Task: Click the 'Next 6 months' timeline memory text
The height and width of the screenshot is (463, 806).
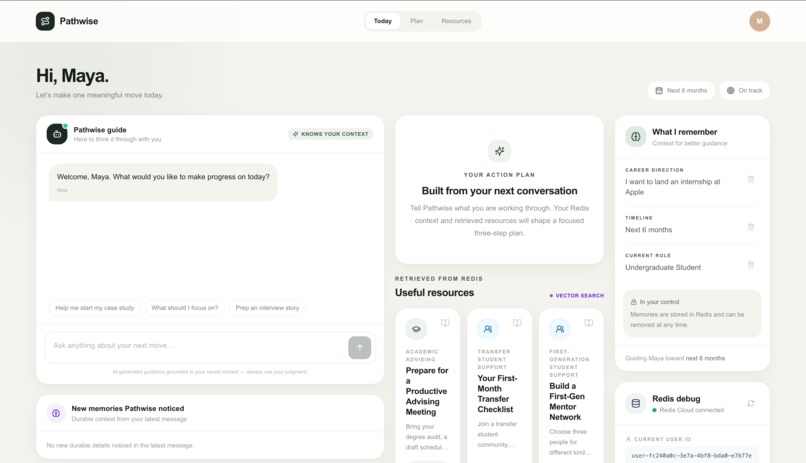Action: click(648, 230)
